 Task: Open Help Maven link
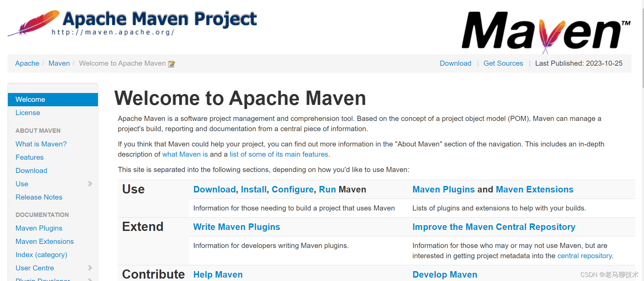(218, 275)
